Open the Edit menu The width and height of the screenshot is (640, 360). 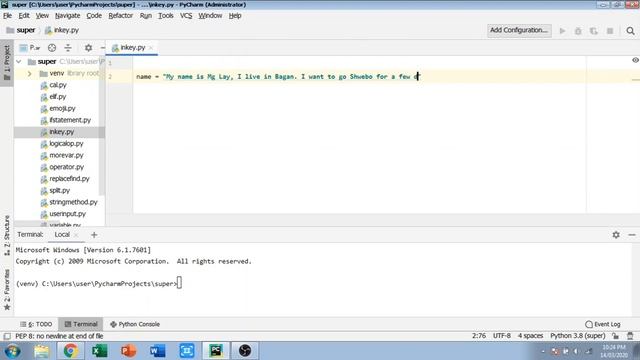24,16
